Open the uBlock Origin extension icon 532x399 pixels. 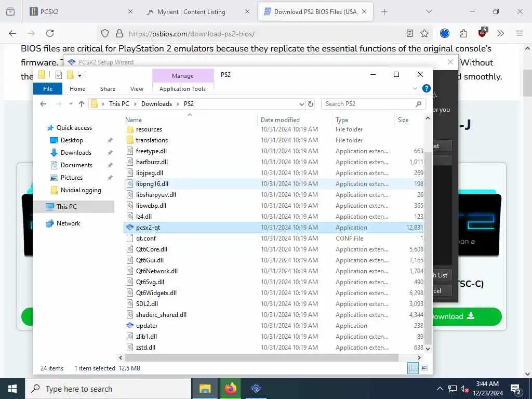pyautogui.click(x=482, y=33)
